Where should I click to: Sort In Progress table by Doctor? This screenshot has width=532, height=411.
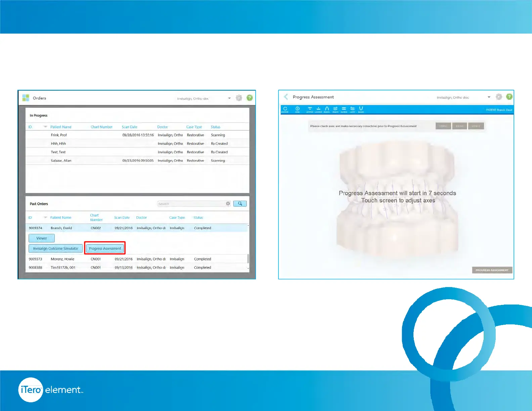click(x=162, y=127)
